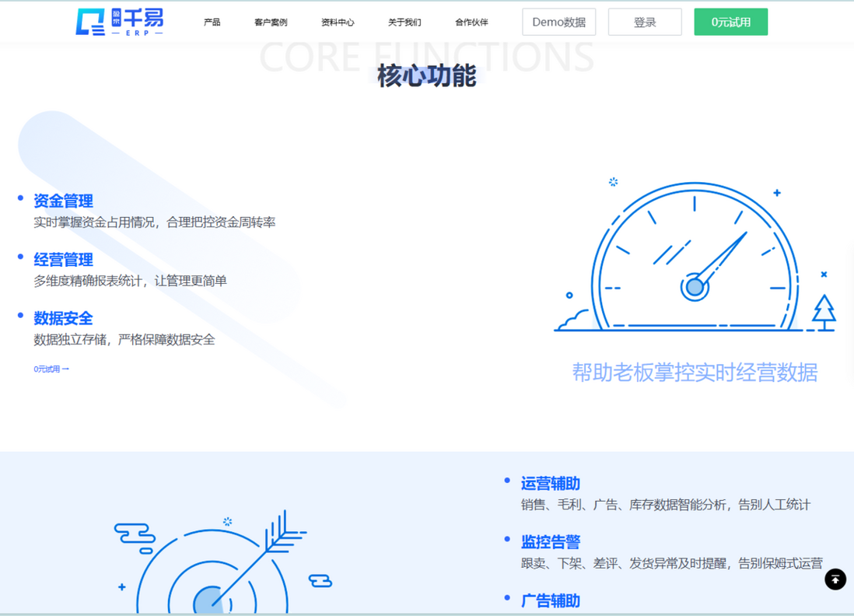Image resolution: width=854 pixels, height=616 pixels.
Task: Click the 核心功能 section title
Action: 427,75
